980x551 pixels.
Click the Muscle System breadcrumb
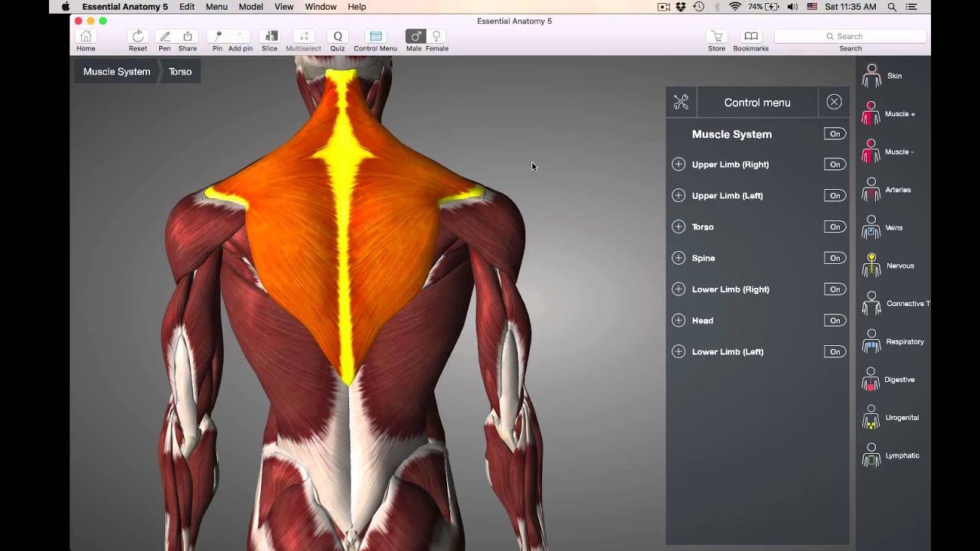(116, 71)
